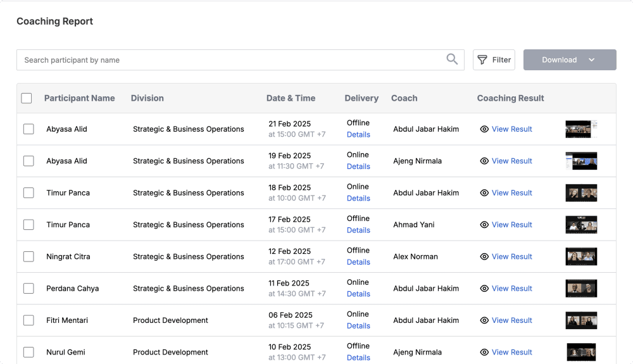
Task: Click eye icon in Fitri Mentari row
Action: [484, 320]
